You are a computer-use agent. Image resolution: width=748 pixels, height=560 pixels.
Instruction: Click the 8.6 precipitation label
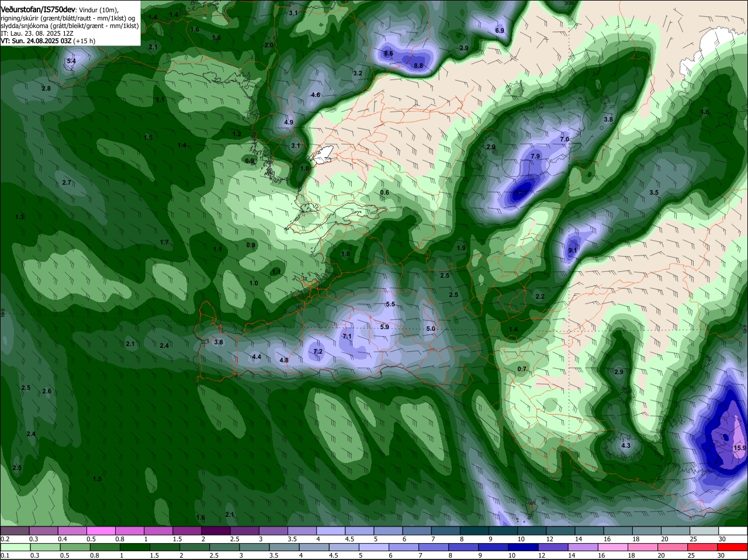point(388,53)
